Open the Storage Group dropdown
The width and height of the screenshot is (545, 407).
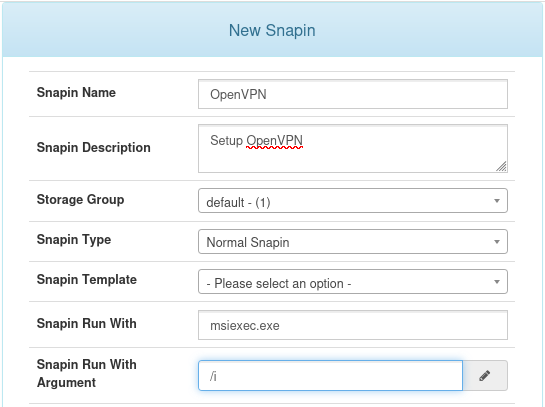(353, 201)
